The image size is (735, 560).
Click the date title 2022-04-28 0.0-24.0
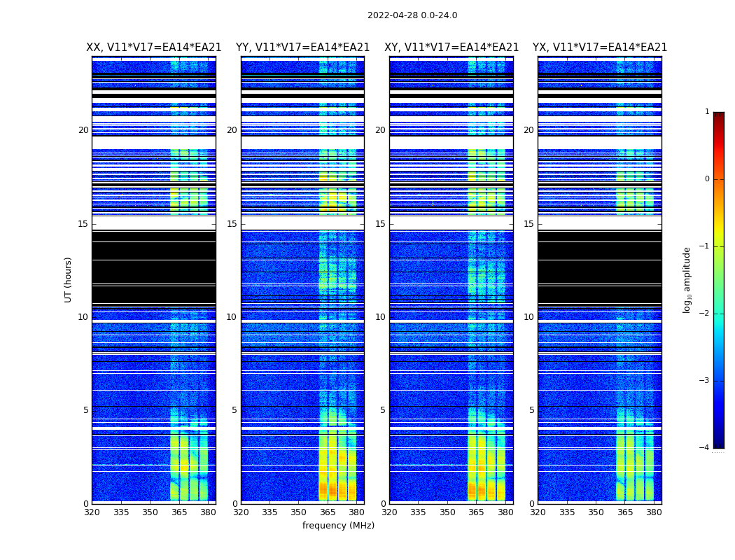tap(412, 15)
